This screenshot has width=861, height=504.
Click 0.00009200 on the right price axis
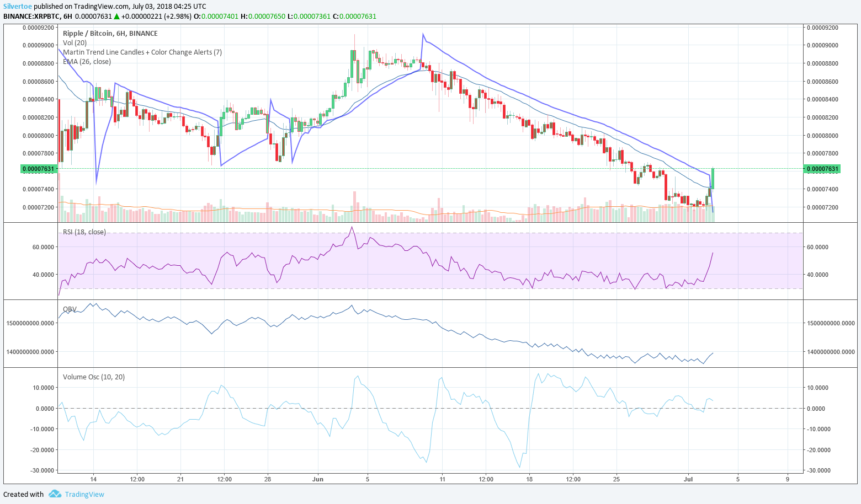coord(822,28)
